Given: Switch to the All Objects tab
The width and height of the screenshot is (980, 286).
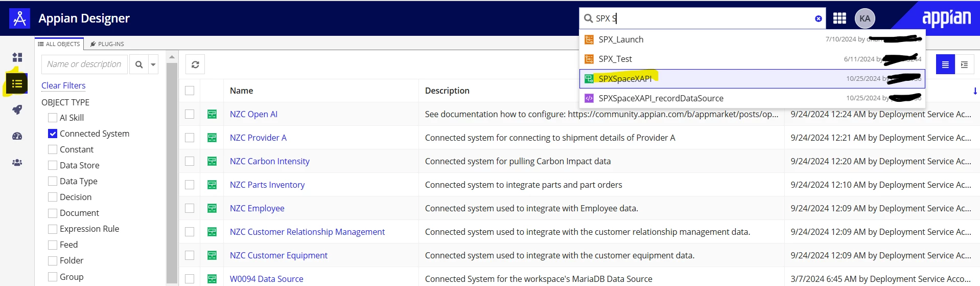Looking at the screenshot, I should 59,44.
